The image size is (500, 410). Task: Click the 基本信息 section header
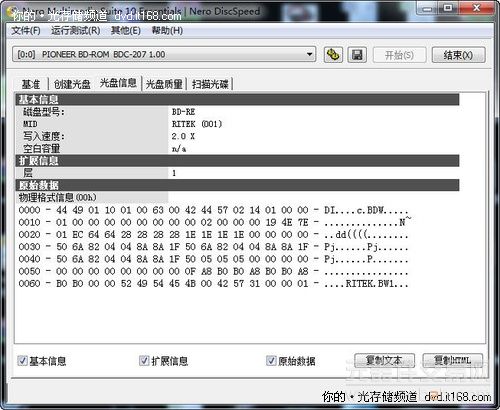237,100
